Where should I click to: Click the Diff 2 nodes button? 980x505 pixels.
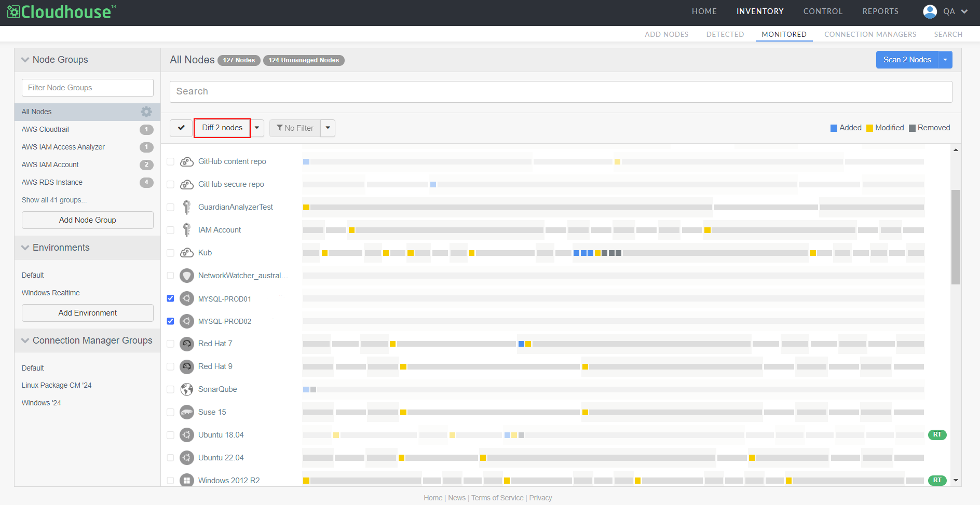(x=222, y=128)
